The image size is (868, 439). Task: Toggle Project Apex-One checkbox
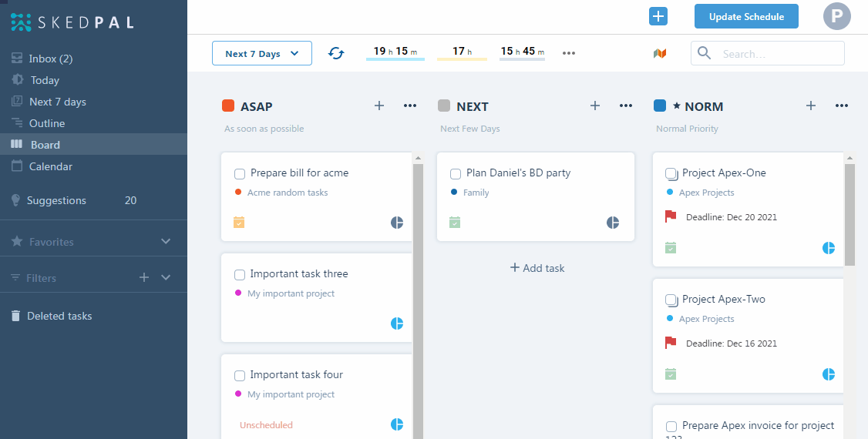click(671, 174)
